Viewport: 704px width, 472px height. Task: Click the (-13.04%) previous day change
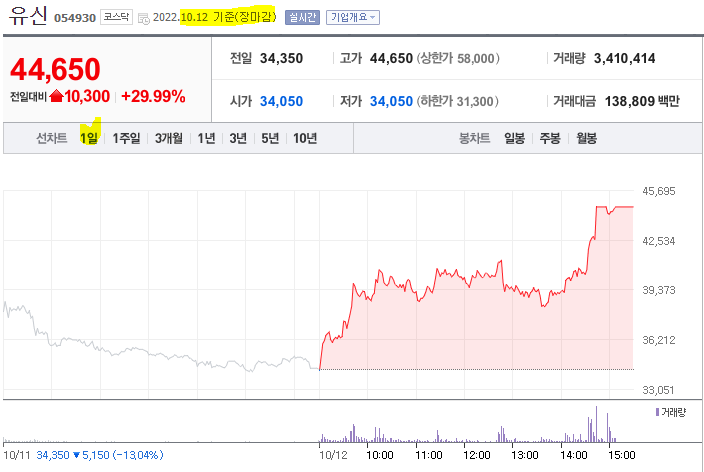click(138, 455)
